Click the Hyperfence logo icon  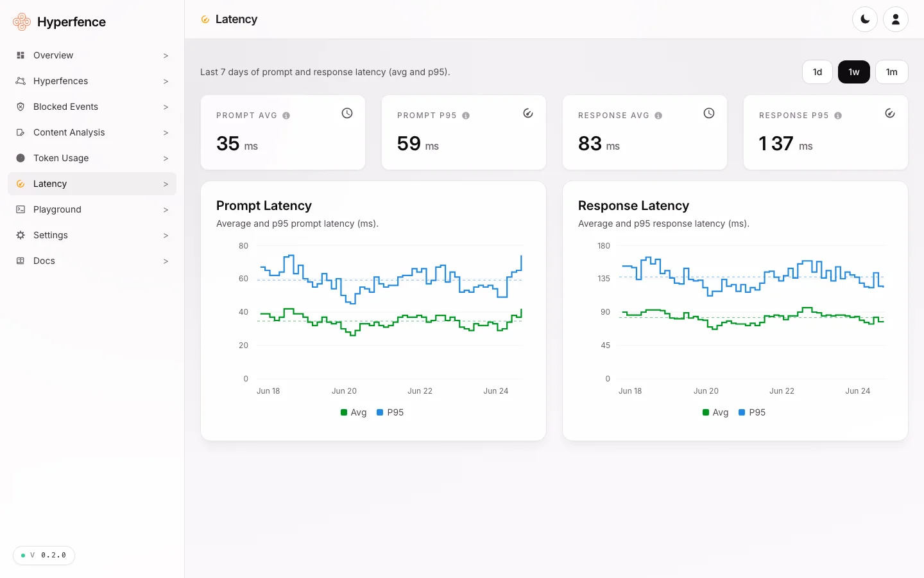22,22
